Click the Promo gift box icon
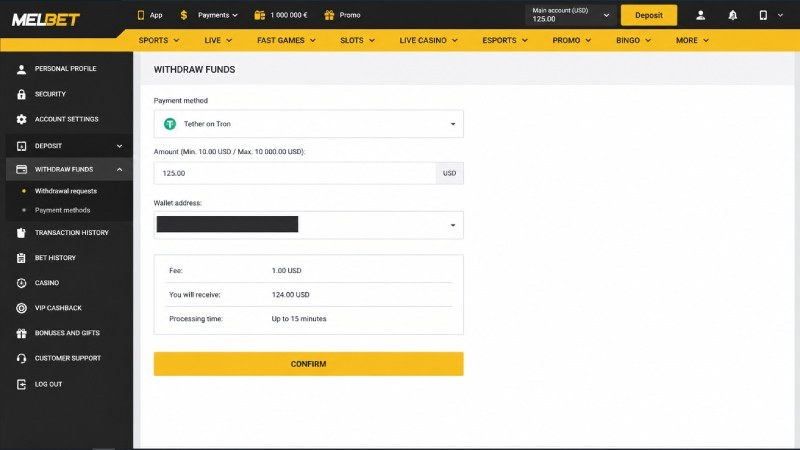800x450 pixels. click(x=329, y=15)
